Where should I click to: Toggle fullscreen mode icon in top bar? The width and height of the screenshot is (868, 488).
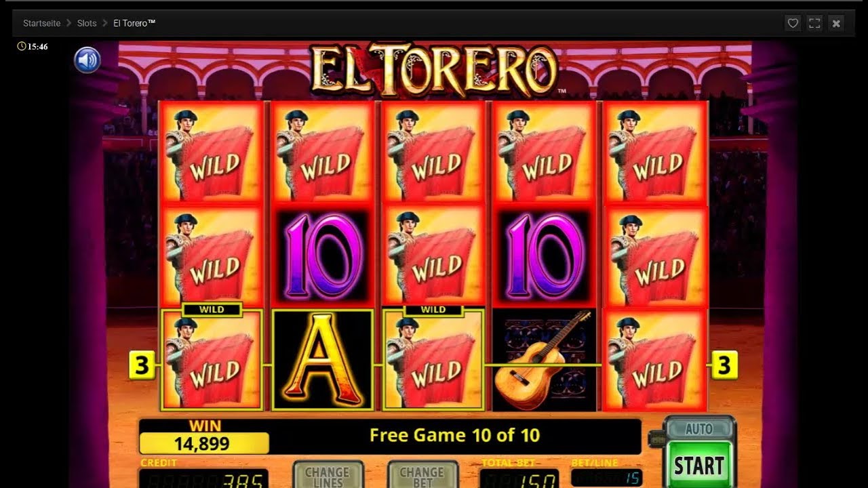point(814,23)
